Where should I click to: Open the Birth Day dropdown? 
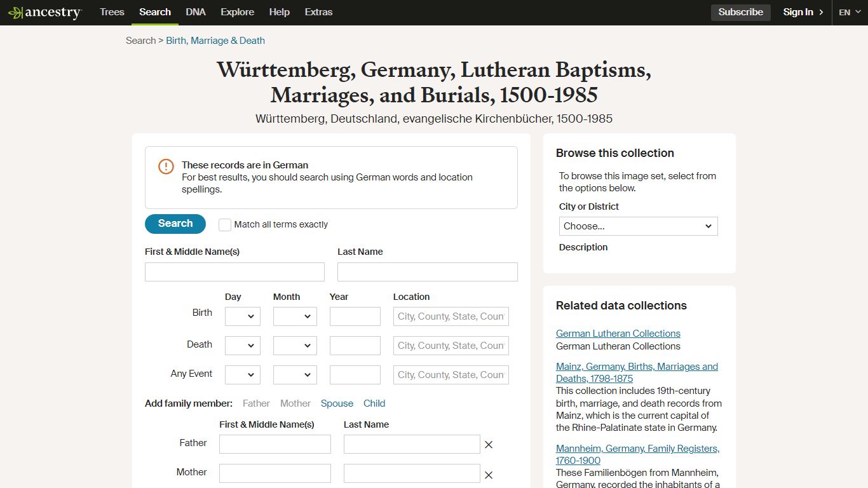tap(243, 316)
